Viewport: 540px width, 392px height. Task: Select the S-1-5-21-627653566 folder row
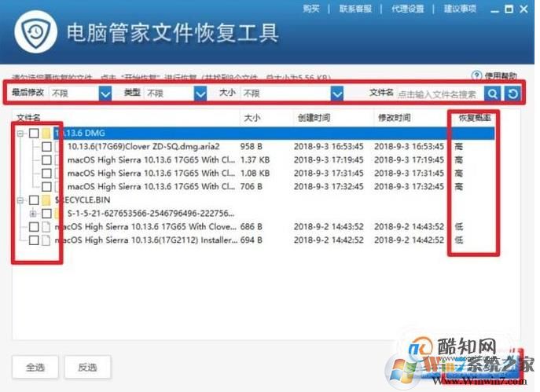151,214
